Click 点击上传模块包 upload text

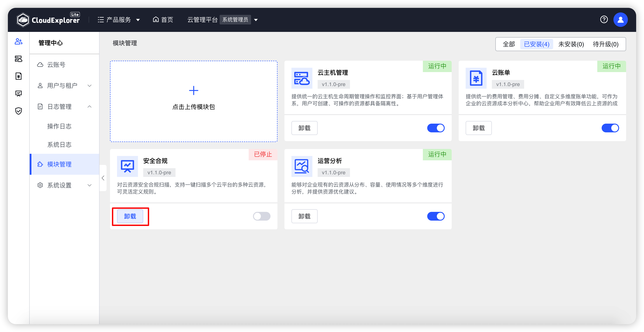tap(193, 107)
